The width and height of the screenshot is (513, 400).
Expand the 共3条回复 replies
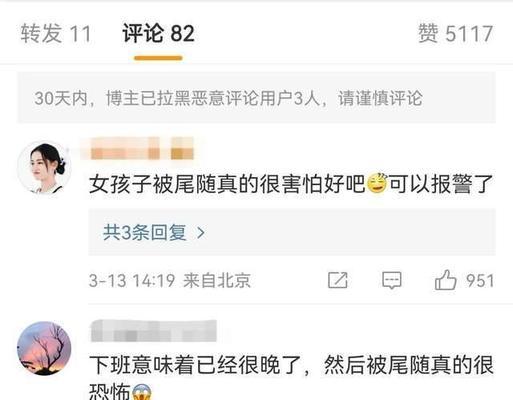pos(292,232)
